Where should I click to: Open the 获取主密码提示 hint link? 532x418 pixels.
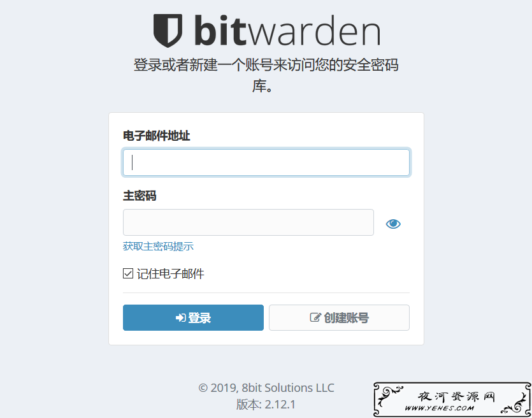click(x=158, y=247)
